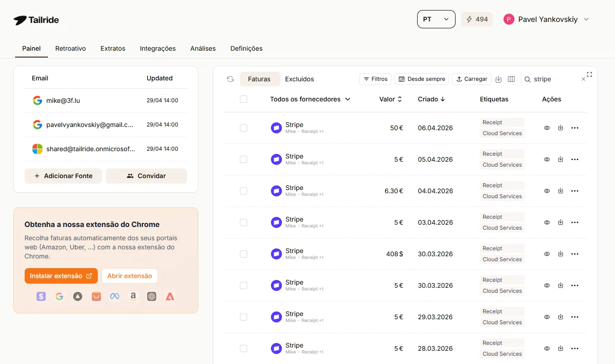Preview the first Stripe invoice with the eye icon

(546, 128)
